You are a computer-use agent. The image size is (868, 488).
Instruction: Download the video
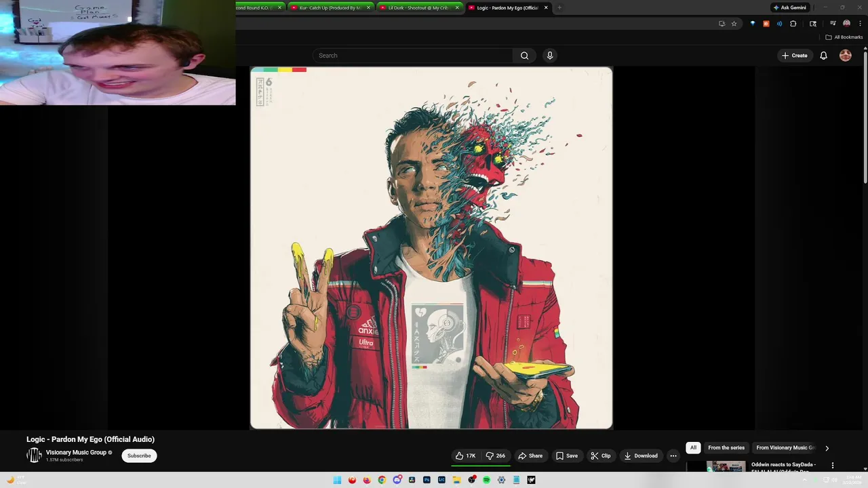[641, 455]
